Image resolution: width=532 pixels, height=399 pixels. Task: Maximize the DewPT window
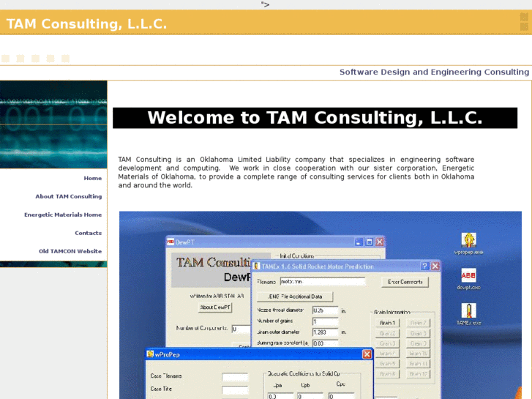[369, 242]
